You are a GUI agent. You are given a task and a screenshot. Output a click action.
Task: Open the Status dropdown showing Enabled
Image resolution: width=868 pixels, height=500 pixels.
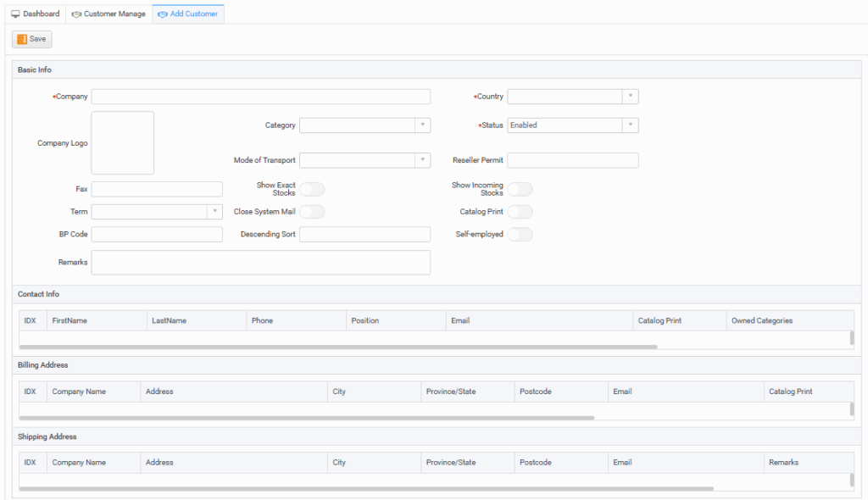(x=572, y=125)
